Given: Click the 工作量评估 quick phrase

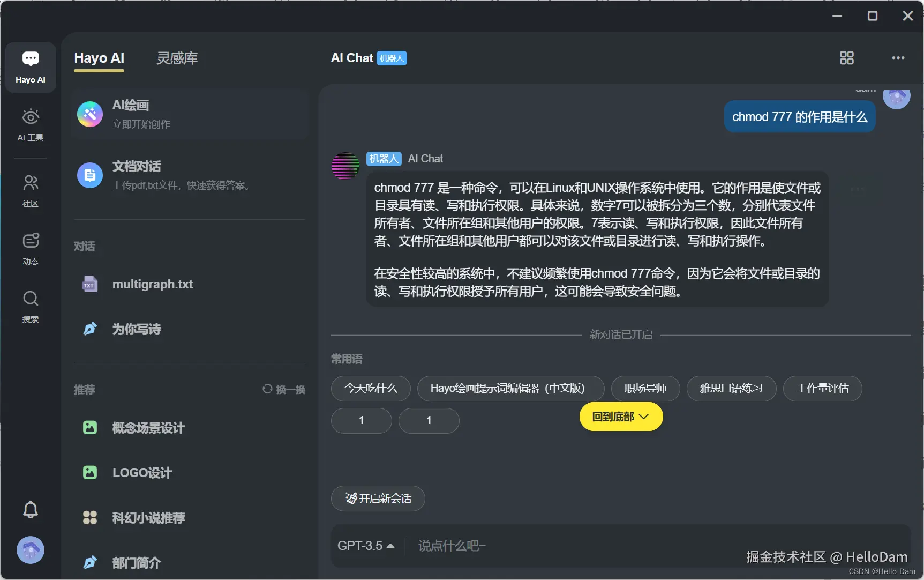Looking at the screenshot, I should coord(822,389).
